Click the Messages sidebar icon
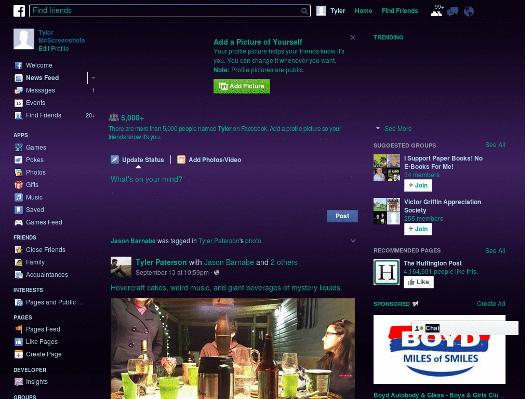This screenshot has width=532, height=399. pos(19,90)
